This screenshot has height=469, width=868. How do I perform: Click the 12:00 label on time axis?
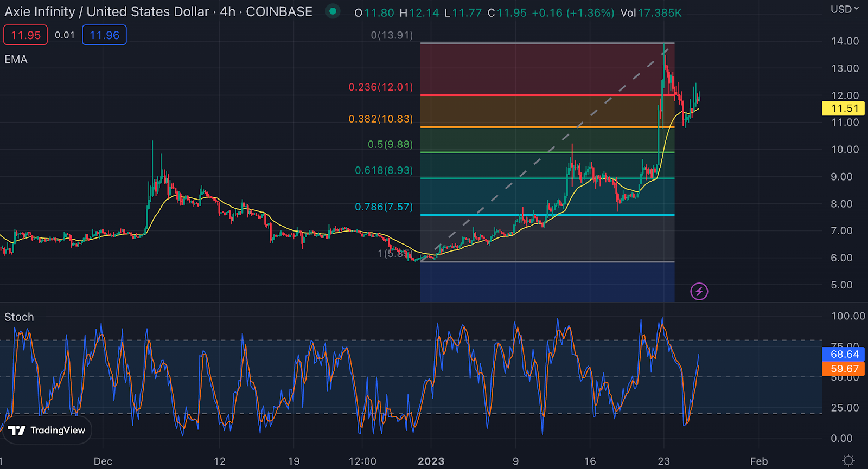click(362, 461)
